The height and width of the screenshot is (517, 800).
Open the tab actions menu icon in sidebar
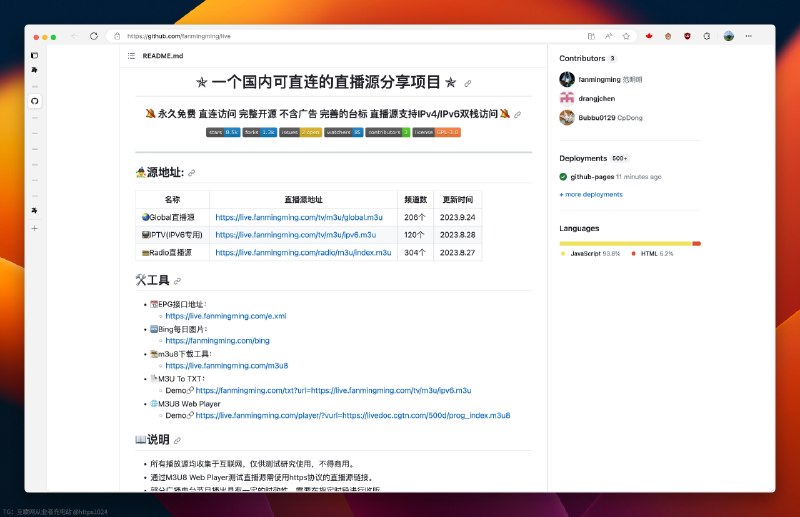point(35,55)
